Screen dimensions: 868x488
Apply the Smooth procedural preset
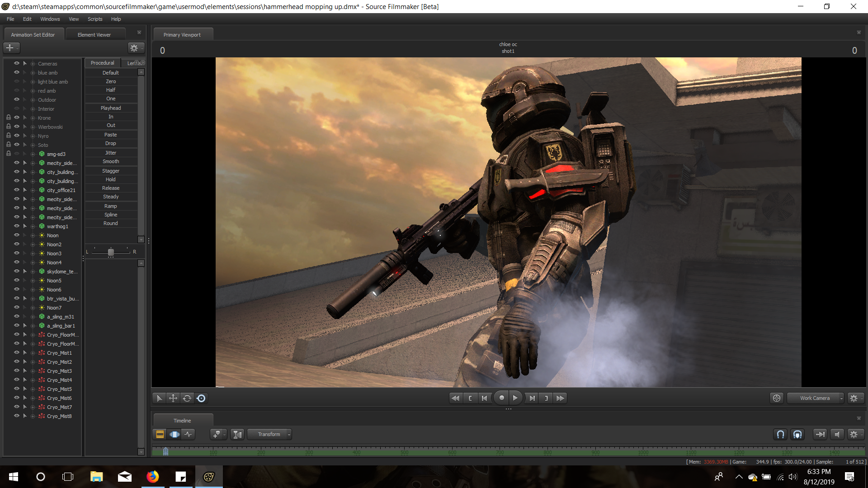(111, 161)
